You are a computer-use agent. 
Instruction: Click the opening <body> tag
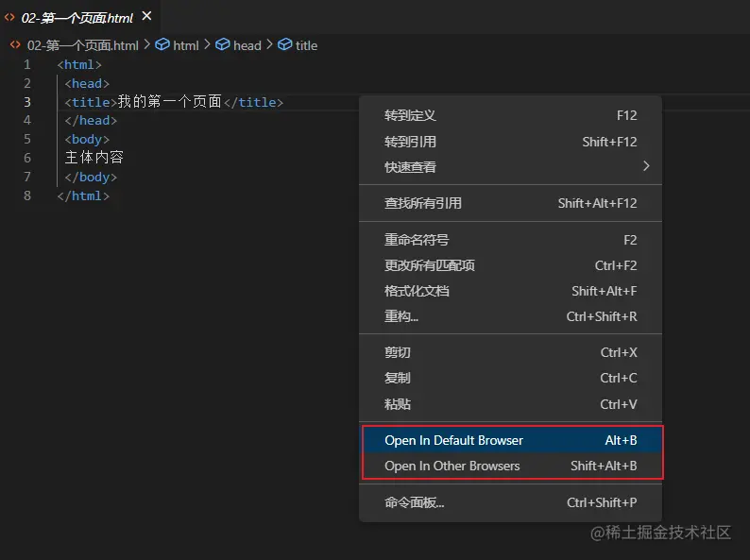[x=87, y=139]
